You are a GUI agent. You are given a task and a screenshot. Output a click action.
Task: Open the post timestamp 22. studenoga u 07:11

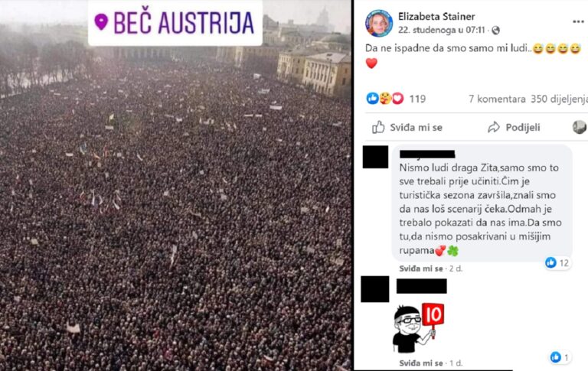click(x=441, y=30)
